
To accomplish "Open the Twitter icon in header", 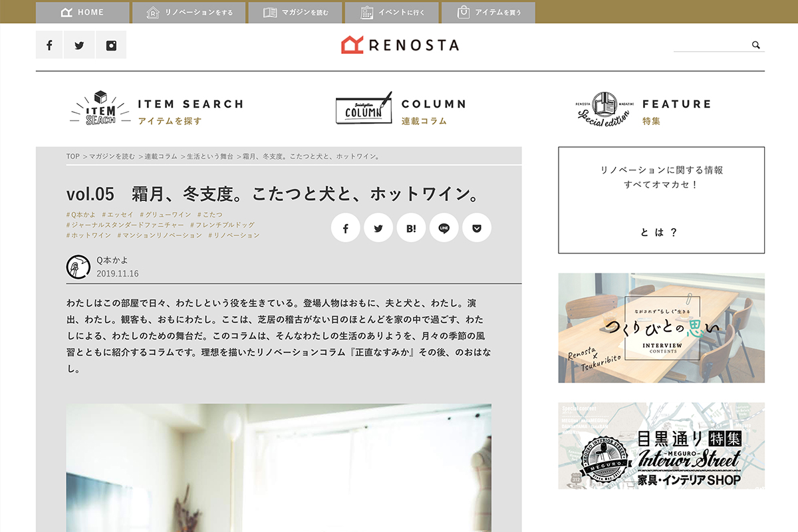I will pyautogui.click(x=80, y=45).
